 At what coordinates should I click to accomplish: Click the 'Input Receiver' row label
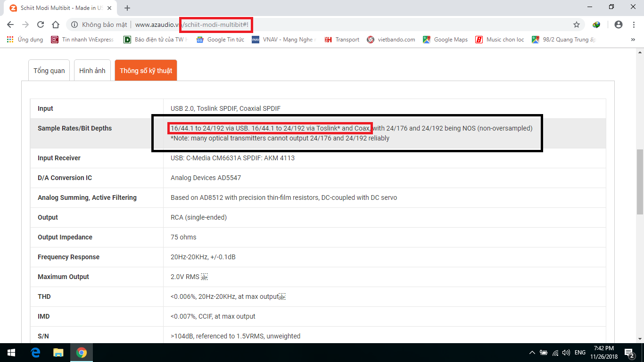tap(59, 158)
